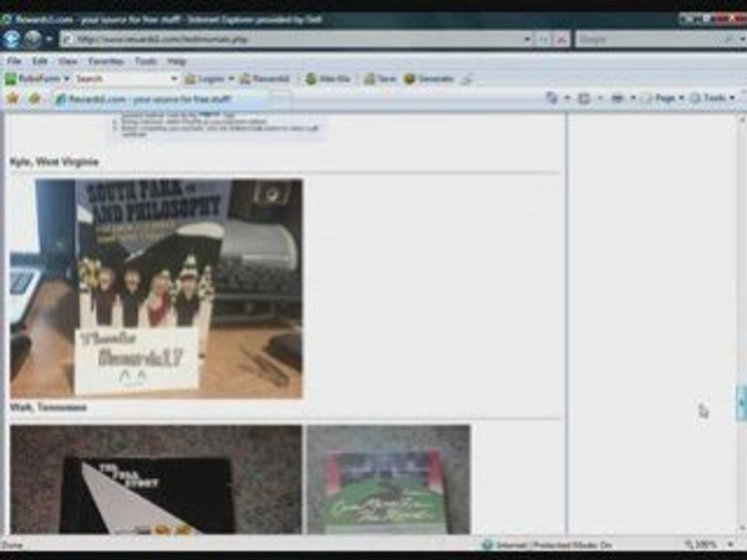The height and width of the screenshot is (560, 747).
Task: Click the green RoboForm identity button
Action: pyautogui.click(x=328, y=79)
